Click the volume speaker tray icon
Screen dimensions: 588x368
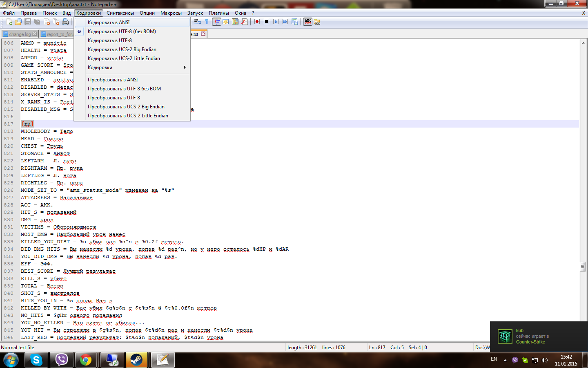(x=544, y=360)
